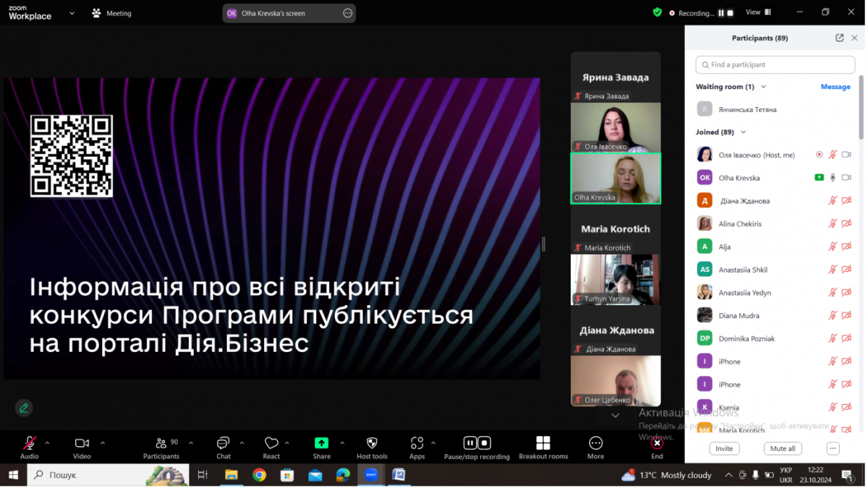Toggle Olha Krevska's camera in participant list
868x488 pixels.
click(846, 177)
